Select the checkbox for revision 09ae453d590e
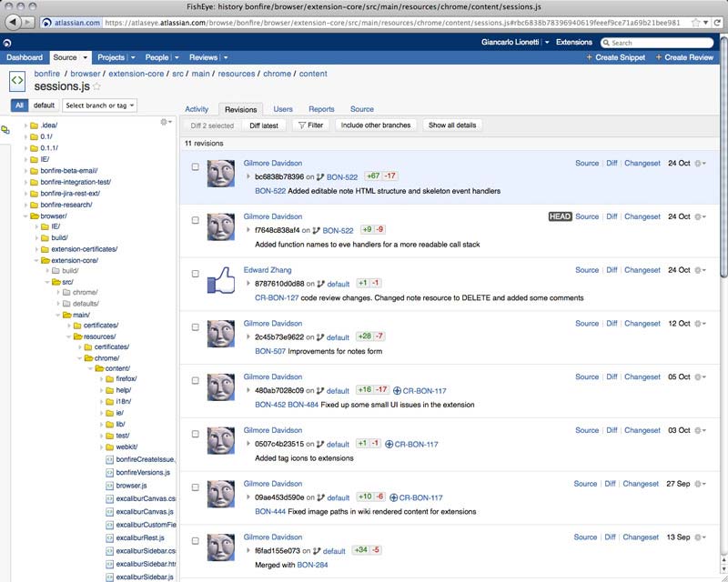The height and width of the screenshot is (582, 728). [x=196, y=487]
